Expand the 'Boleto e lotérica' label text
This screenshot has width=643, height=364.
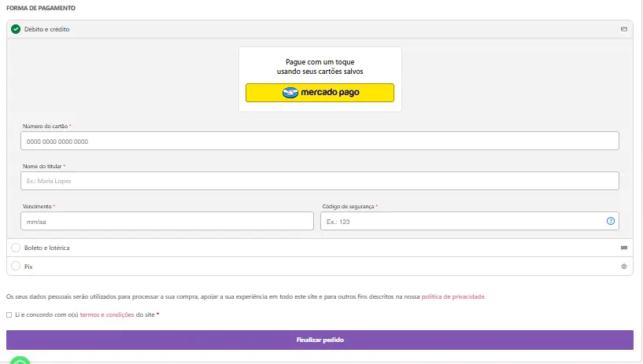pos(47,248)
